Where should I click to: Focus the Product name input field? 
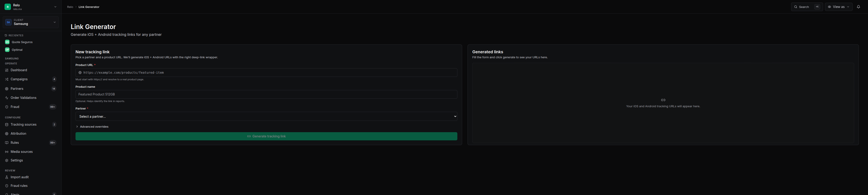point(266,94)
